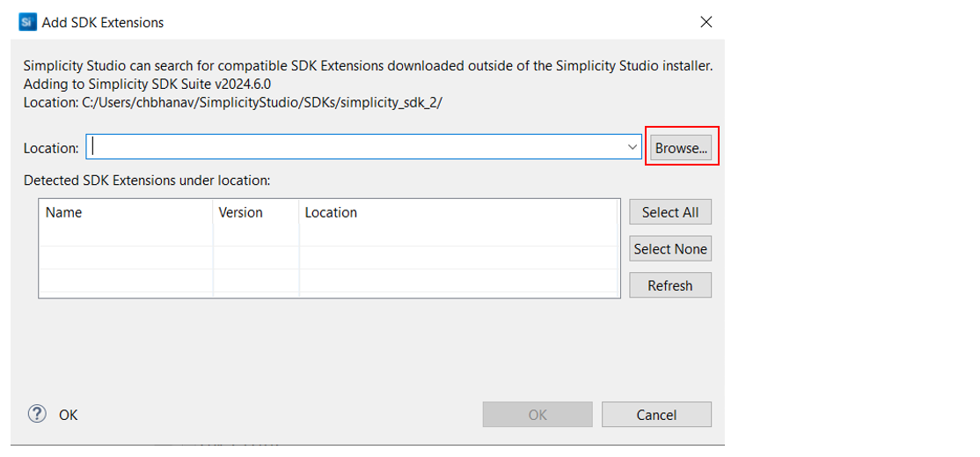Screen dimensions: 980x457
Task: Cancel the Add SDK Extensions dialog
Action: (x=656, y=415)
